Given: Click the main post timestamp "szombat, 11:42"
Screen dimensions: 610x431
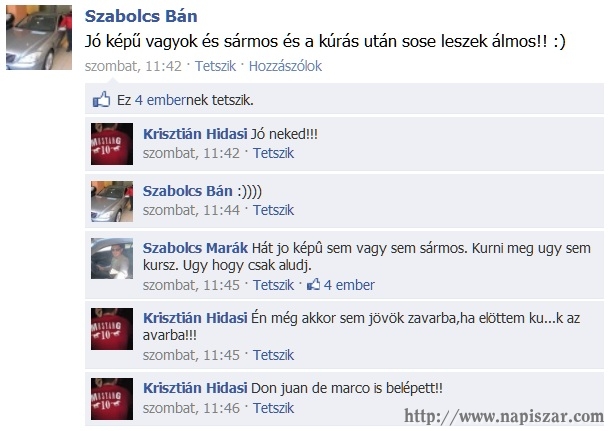Looking at the screenshot, I should 133,66.
